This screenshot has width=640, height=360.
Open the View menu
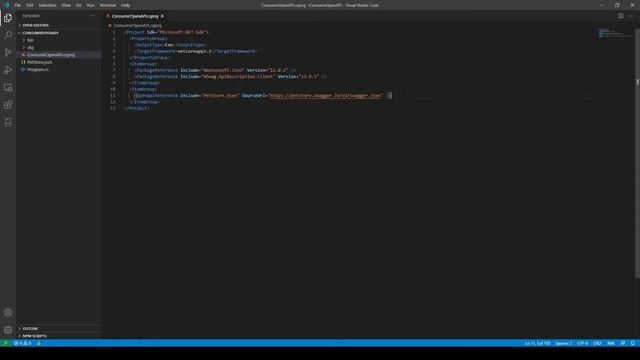(x=66, y=5)
